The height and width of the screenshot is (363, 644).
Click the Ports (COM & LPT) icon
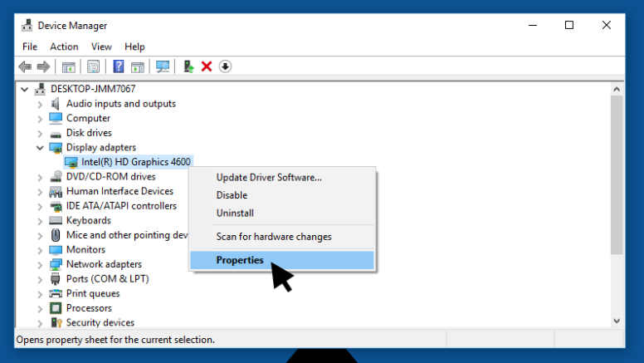click(x=56, y=279)
